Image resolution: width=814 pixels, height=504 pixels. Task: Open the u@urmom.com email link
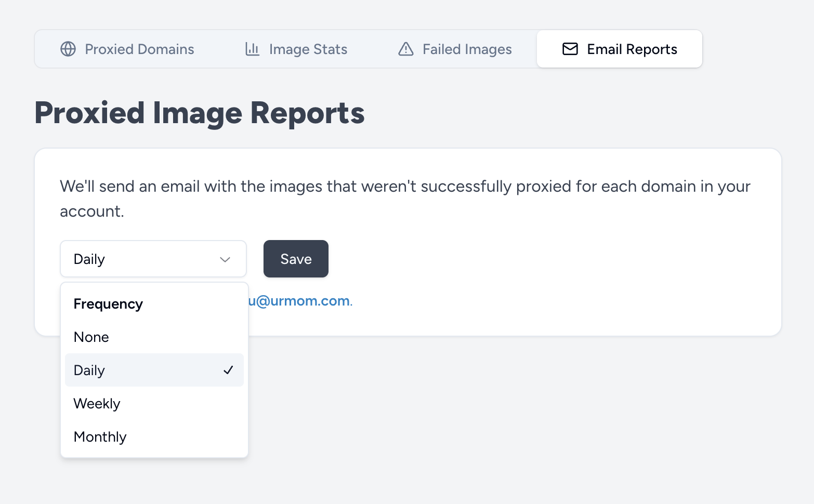tap(299, 301)
